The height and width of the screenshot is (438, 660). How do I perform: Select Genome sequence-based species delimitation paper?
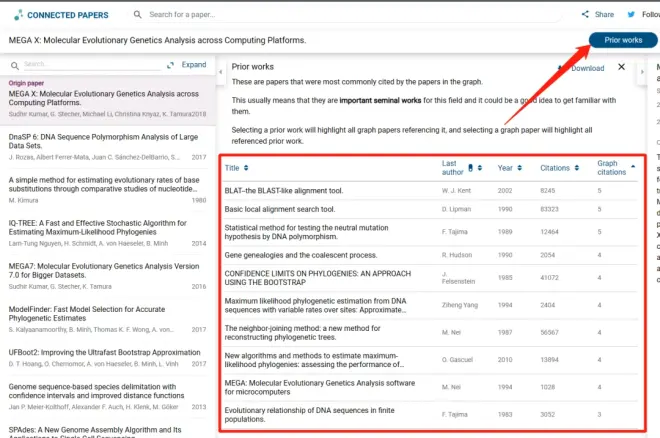click(x=107, y=396)
